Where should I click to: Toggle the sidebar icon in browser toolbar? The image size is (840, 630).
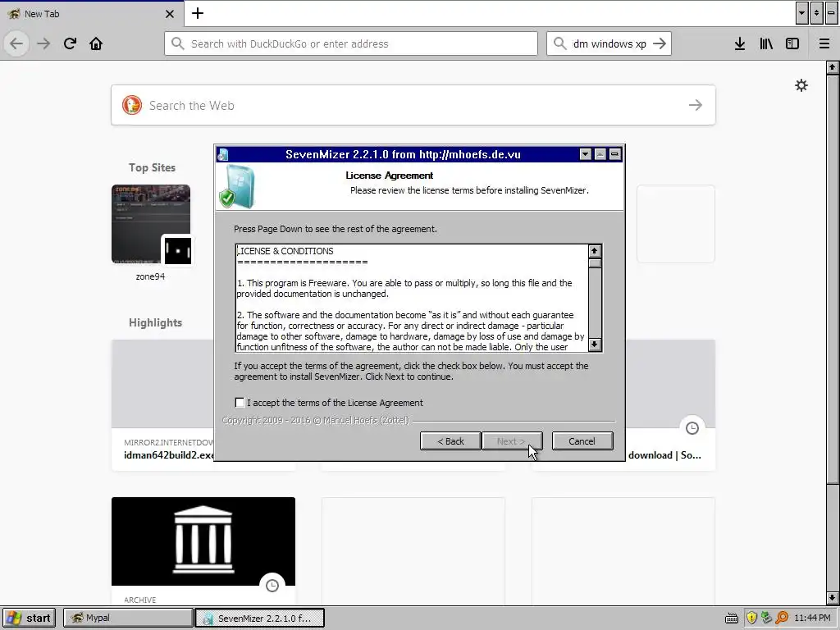pyautogui.click(x=792, y=43)
